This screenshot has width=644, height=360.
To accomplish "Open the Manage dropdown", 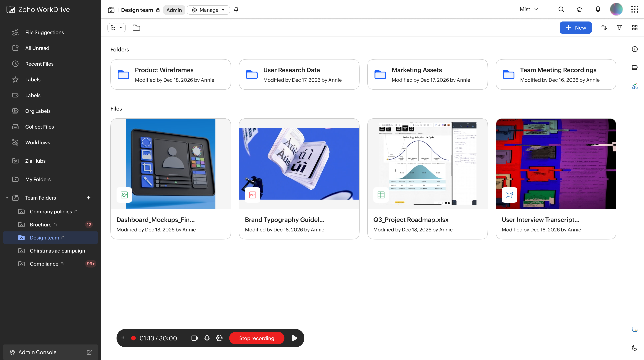I will [208, 10].
